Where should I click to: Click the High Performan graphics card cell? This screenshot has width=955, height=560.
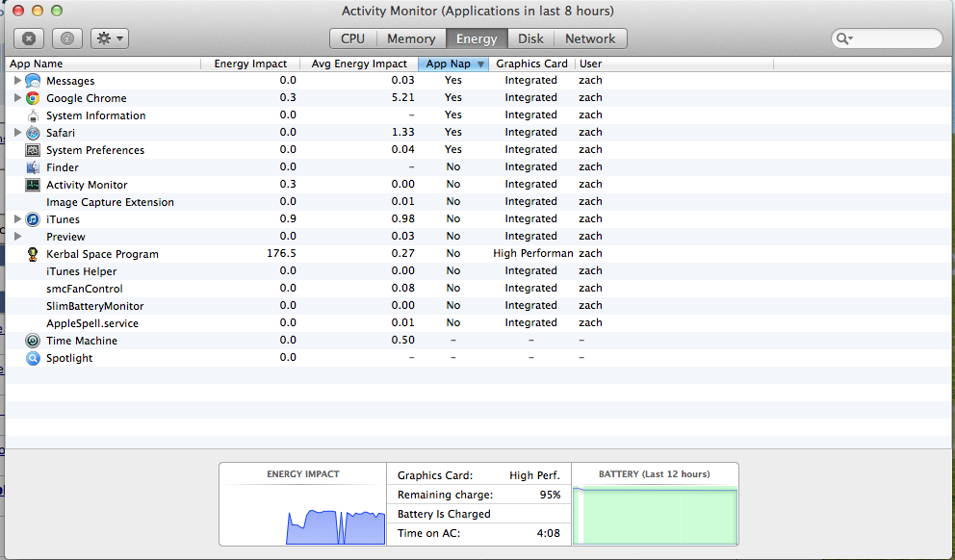(x=533, y=253)
